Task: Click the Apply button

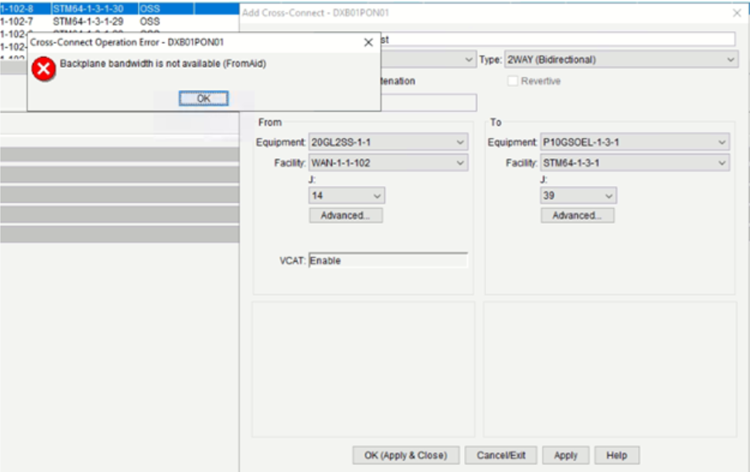Action: click(566, 455)
